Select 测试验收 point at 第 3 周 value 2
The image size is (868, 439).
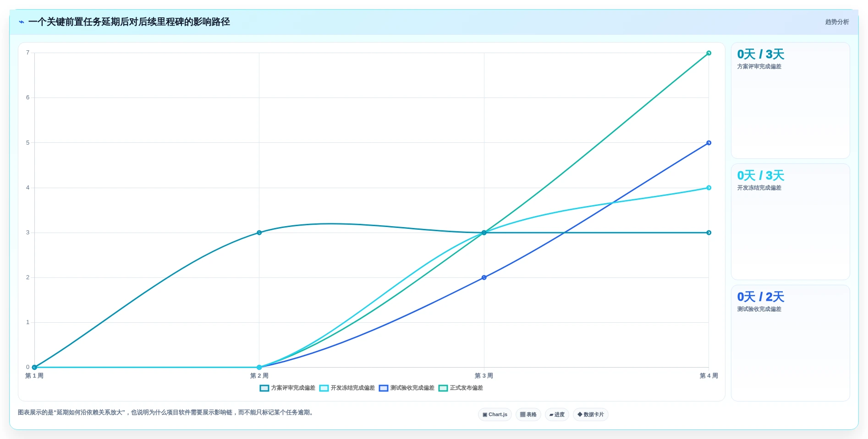[484, 277]
